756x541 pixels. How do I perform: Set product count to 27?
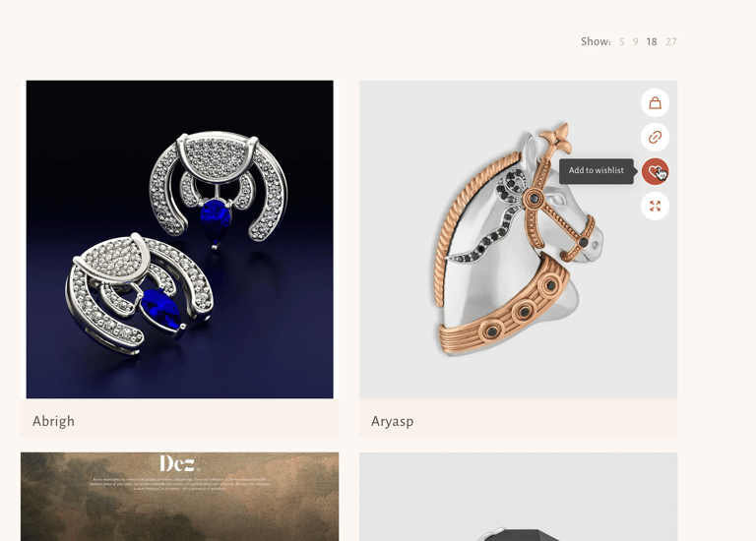(670, 42)
